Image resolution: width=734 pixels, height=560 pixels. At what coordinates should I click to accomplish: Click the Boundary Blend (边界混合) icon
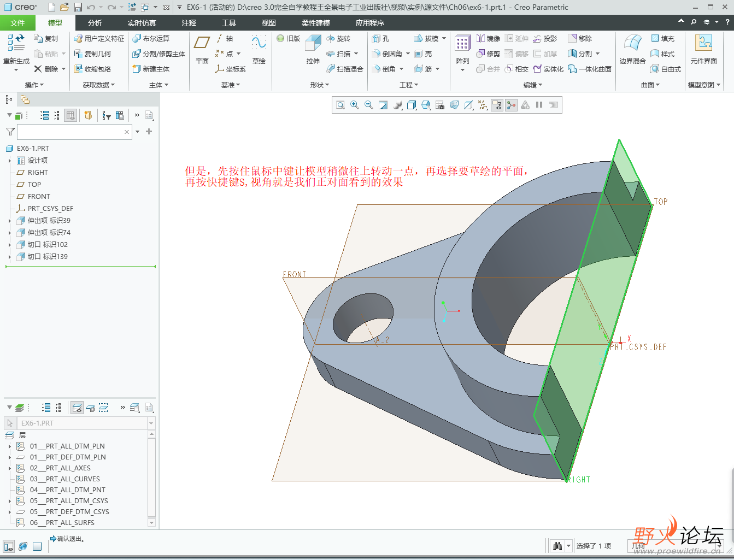click(x=632, y=43)
